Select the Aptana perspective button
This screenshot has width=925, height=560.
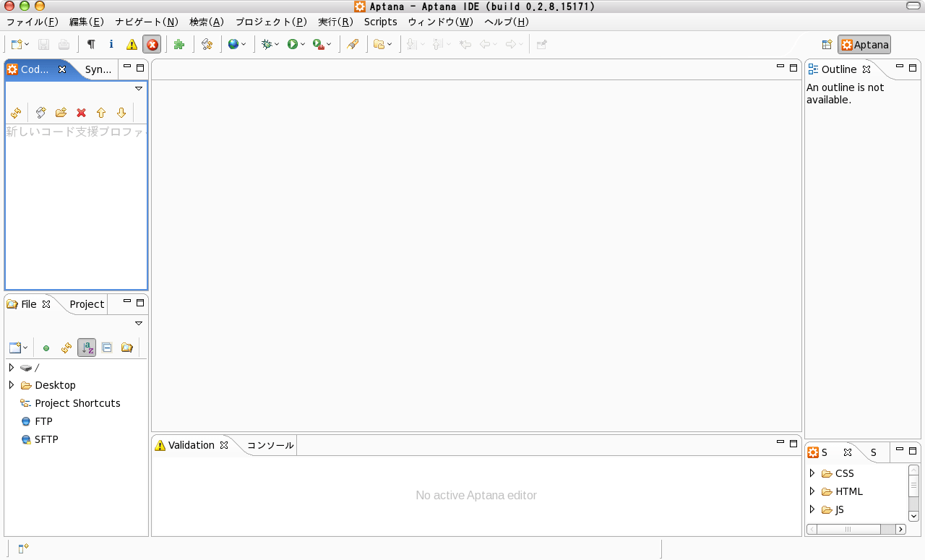click(864, 45)
